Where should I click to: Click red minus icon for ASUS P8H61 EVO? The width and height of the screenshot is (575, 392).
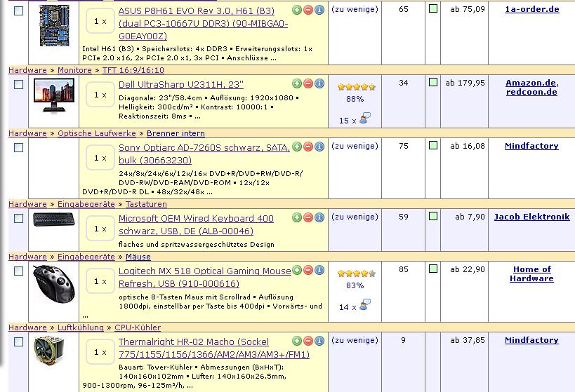click(x=308, y=10)
